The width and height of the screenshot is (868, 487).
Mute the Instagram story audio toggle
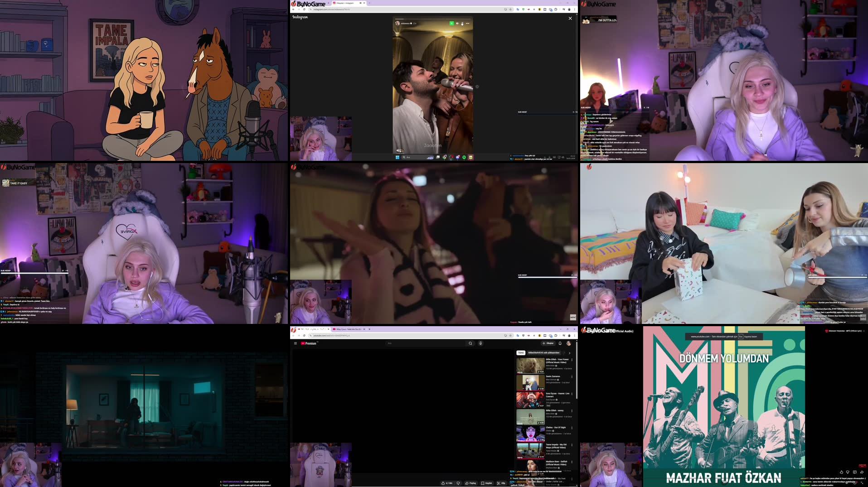(457, 23)
